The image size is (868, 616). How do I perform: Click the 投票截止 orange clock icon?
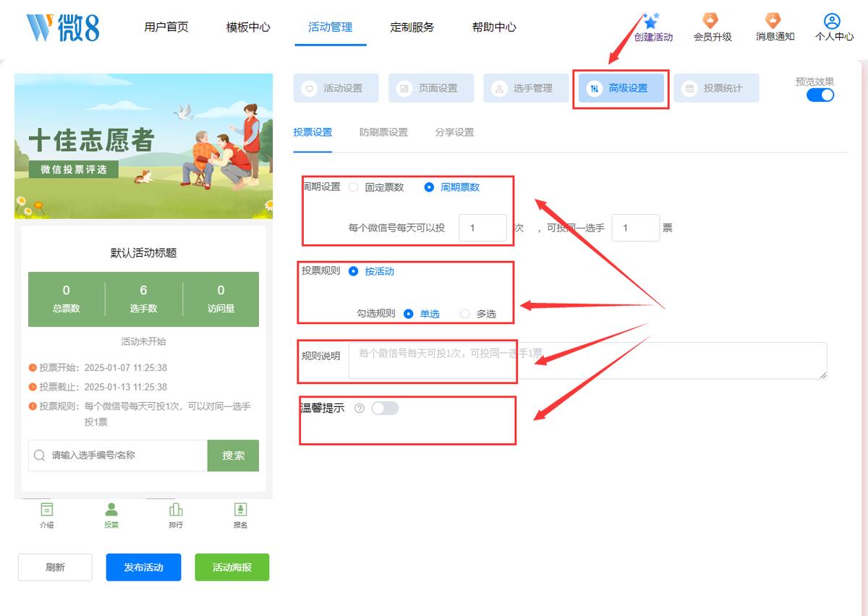[x=33, y=387]
